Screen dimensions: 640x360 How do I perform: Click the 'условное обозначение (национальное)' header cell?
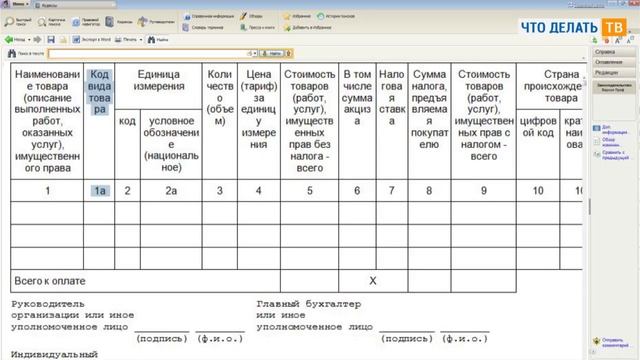pos(171,144)
